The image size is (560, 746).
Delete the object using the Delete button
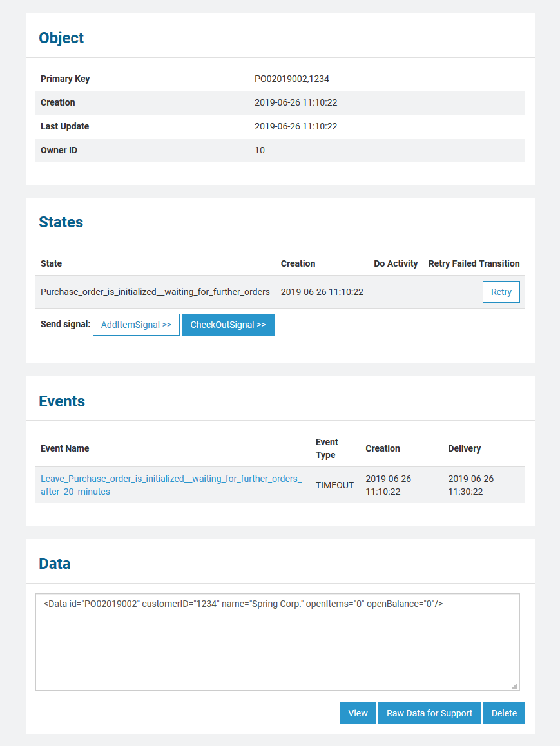504,713
